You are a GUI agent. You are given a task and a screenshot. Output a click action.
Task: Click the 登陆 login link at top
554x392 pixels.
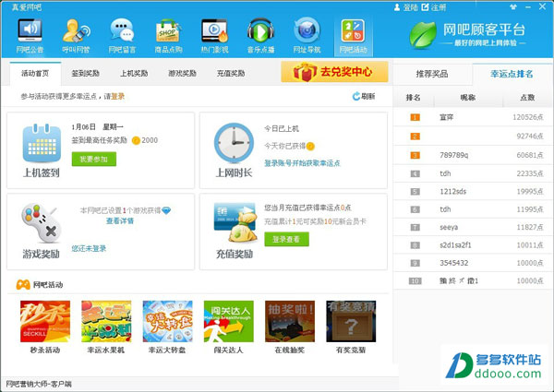point(406,7)
